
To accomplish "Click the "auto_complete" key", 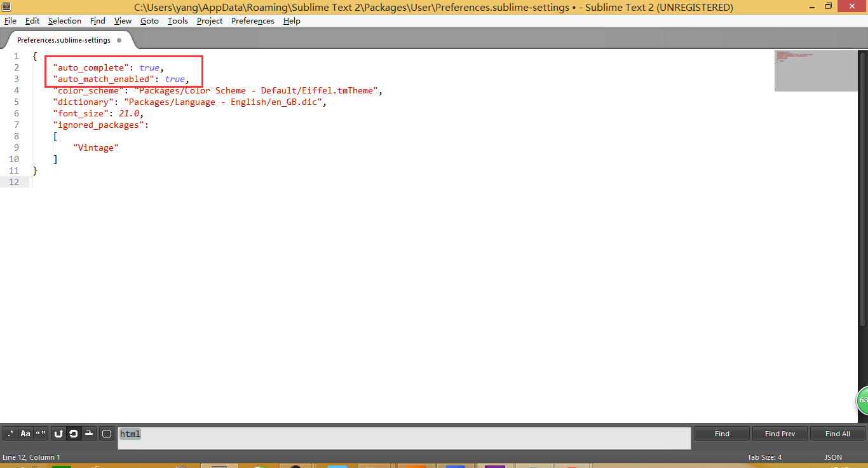I will [92, 67].
